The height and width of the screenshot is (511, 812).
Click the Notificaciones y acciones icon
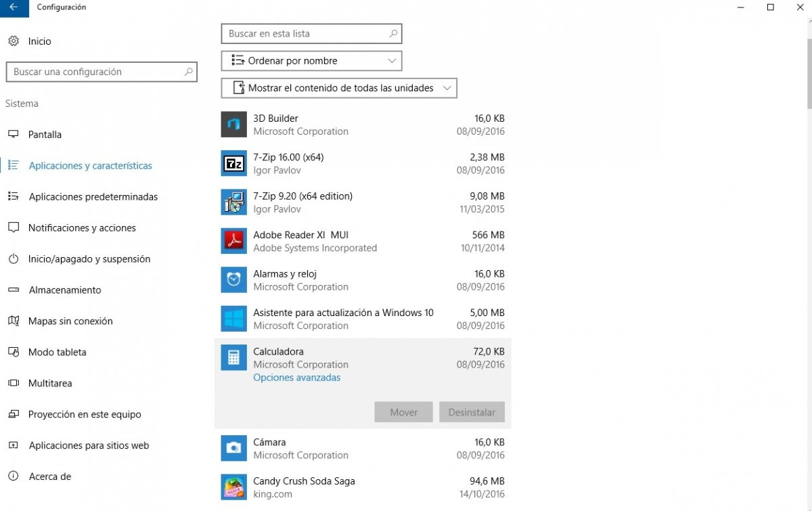pyautogui.click(x=14, y=228)
